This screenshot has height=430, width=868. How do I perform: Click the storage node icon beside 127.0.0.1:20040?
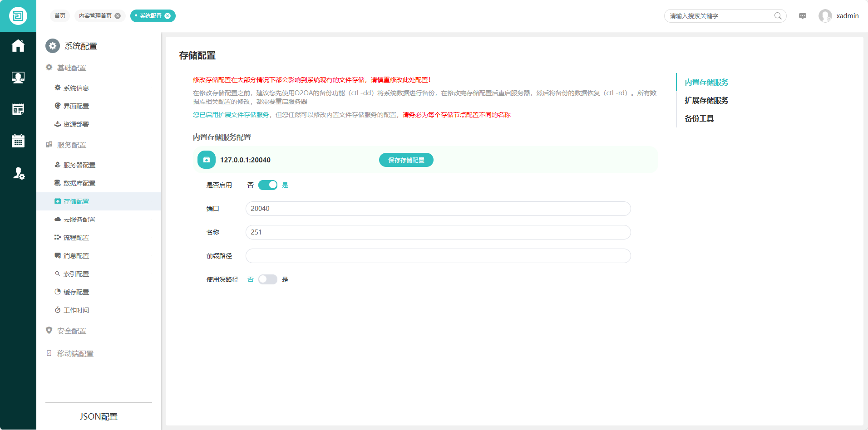point(207,160)
